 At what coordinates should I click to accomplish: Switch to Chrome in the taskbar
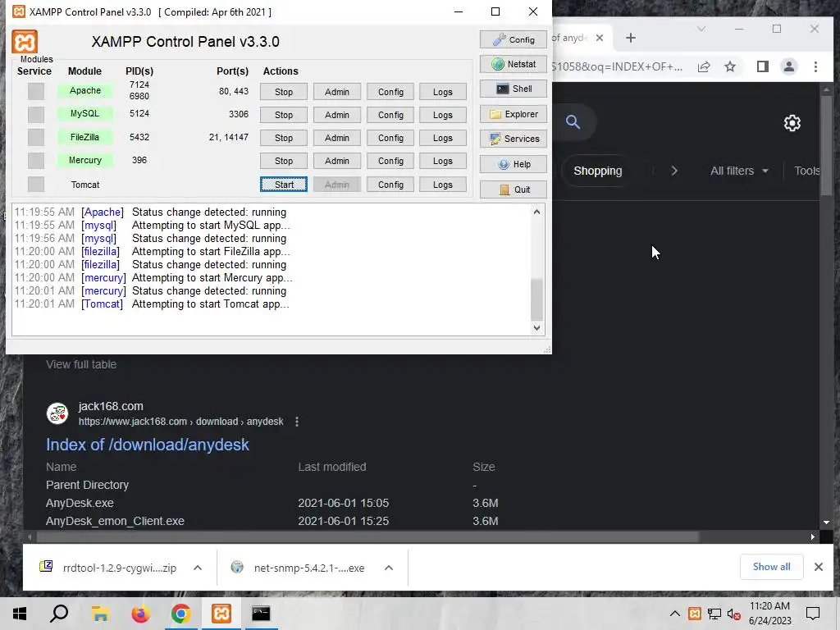pyautogui.click(x=181, y=614)
